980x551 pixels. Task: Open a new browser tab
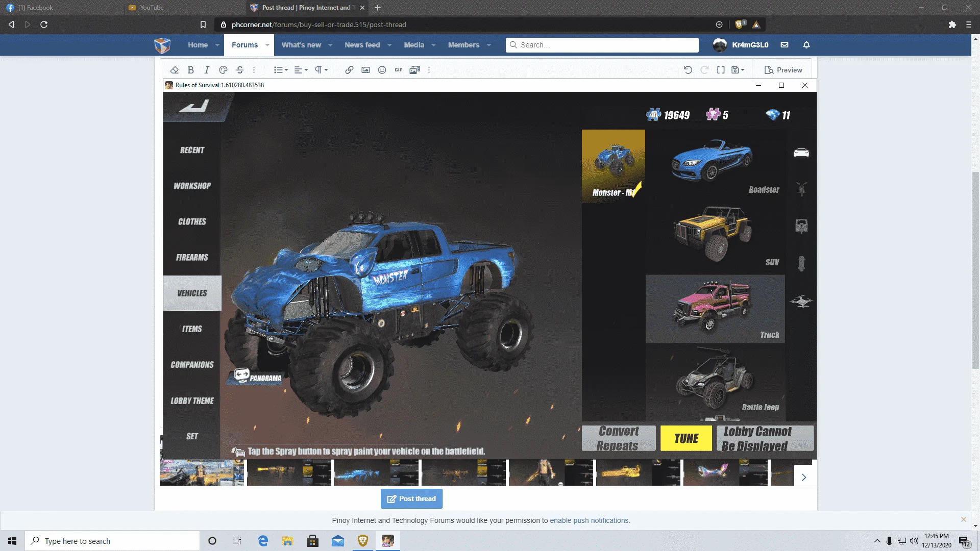378,8
